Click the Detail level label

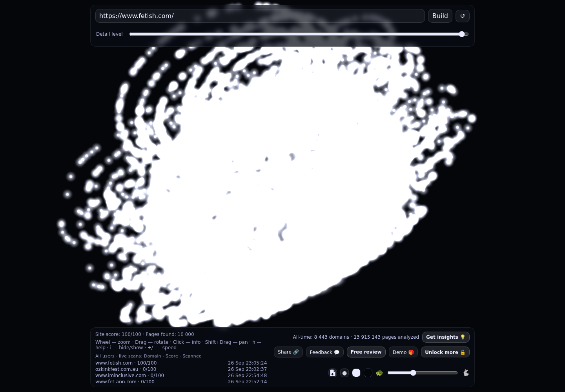pos(109,34)
